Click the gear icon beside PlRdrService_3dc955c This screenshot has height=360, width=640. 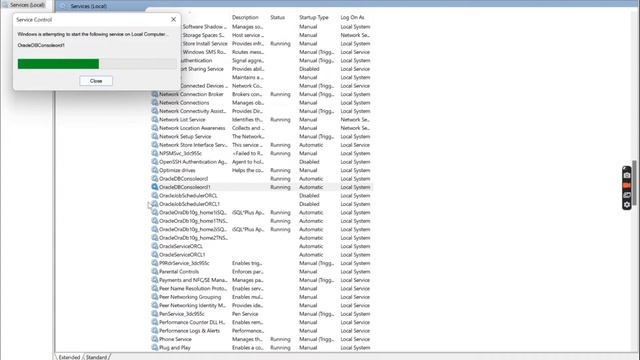155,263
